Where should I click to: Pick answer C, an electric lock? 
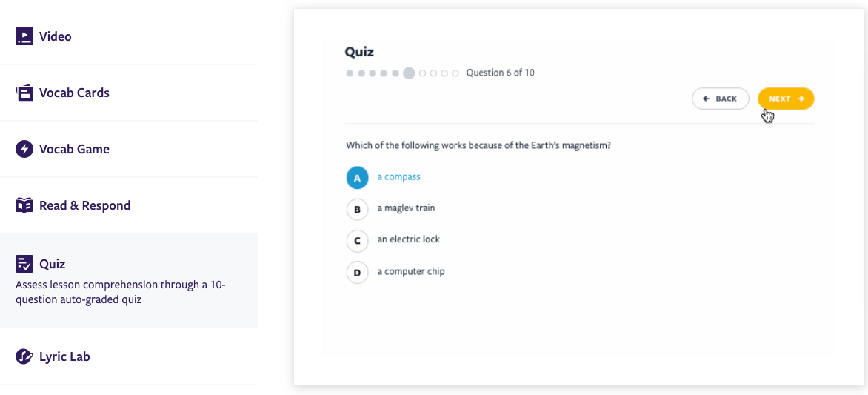(x=357, y=241)
